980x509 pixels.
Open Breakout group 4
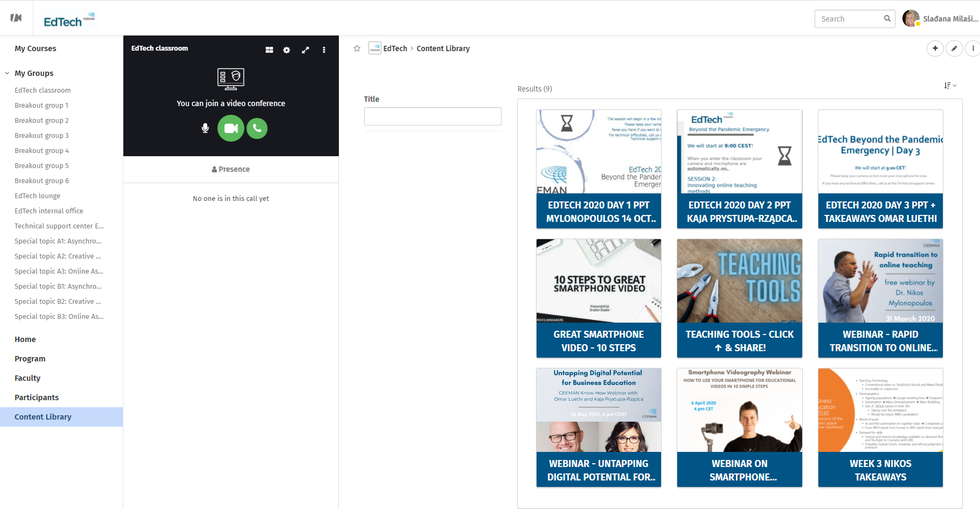41,151
